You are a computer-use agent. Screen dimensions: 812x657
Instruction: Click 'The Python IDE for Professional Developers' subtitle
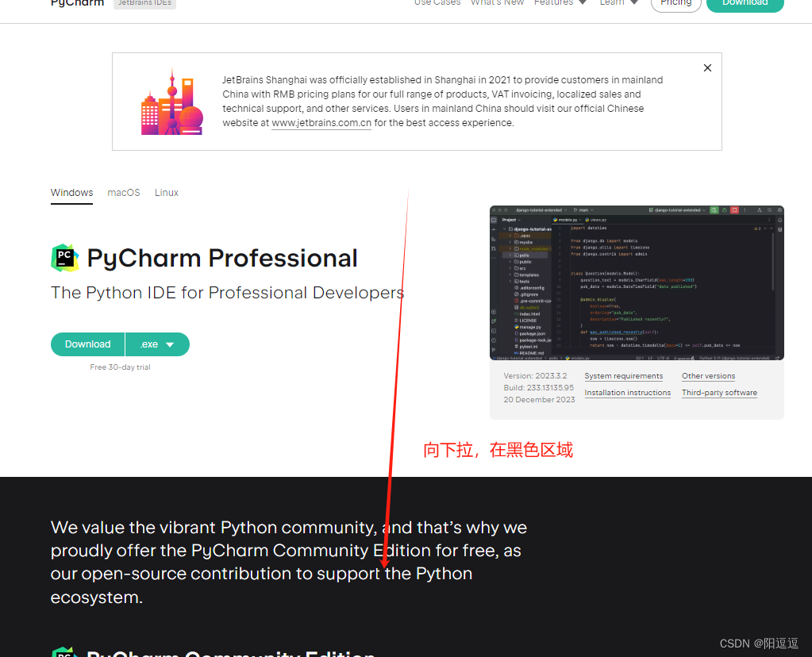click(227, 293)
